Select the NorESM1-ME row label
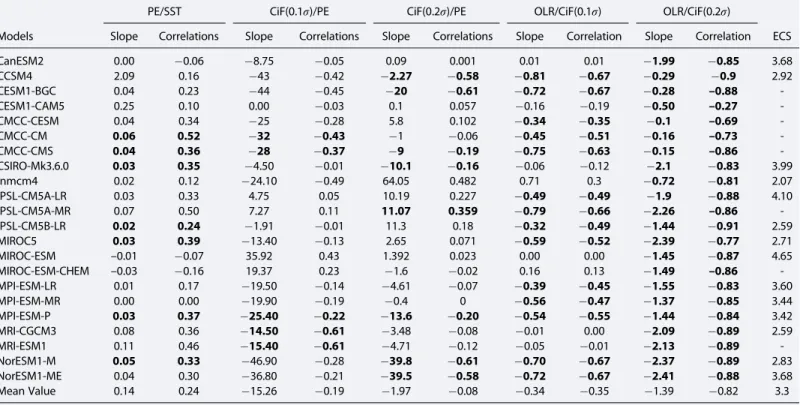 click(x=30, y=376)
